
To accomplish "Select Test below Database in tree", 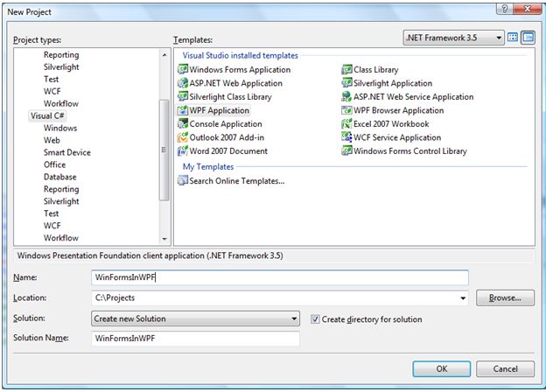I will pyautogui.click(x=51, y=213).
